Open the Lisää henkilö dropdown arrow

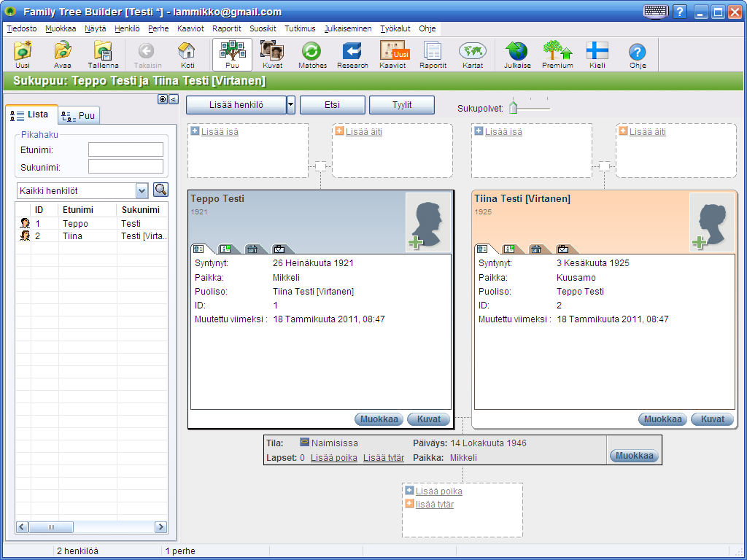[291, 105]
